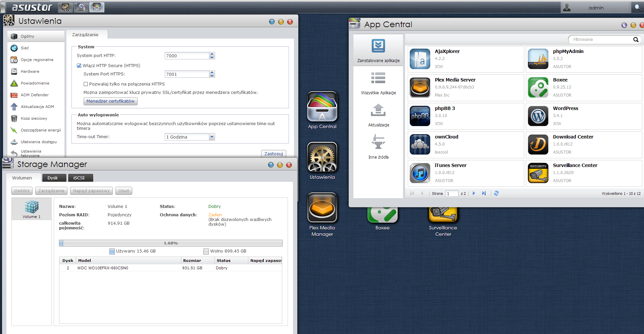The width and height of the screenshot is (644, 334).
Task: Increase System port HTTP value
Action: click(212, 54)
